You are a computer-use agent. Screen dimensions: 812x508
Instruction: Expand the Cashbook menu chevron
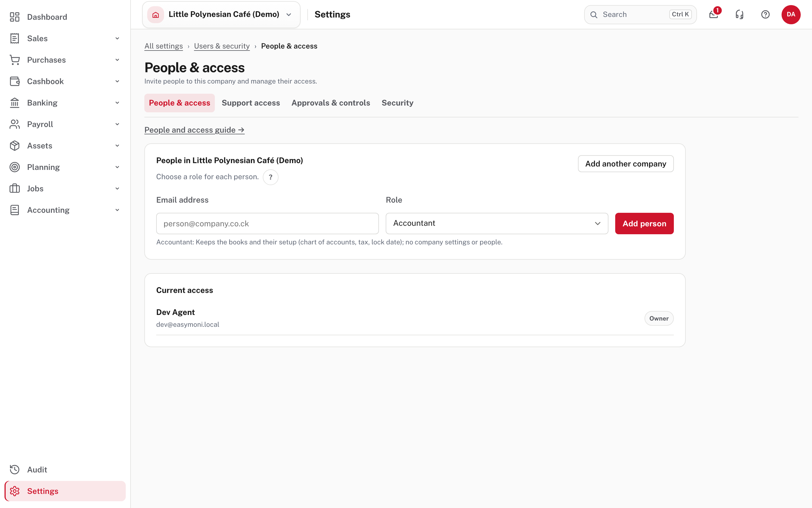point(117,81)
